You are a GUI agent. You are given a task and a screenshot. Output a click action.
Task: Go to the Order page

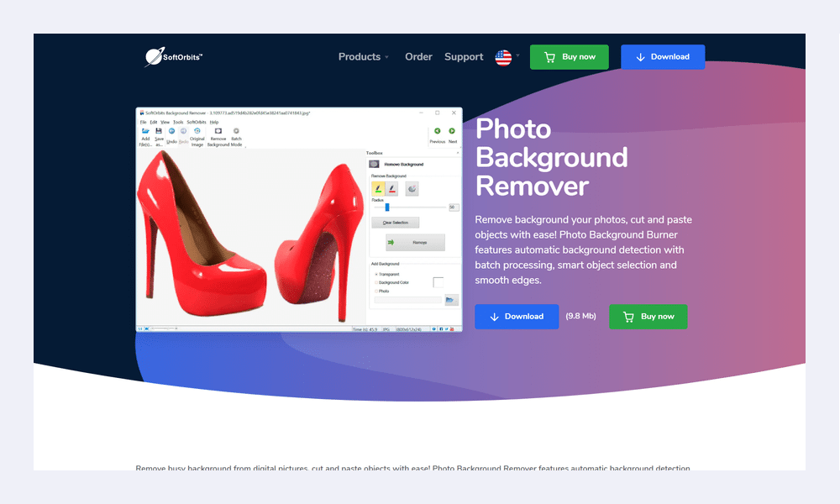(418, 57)
